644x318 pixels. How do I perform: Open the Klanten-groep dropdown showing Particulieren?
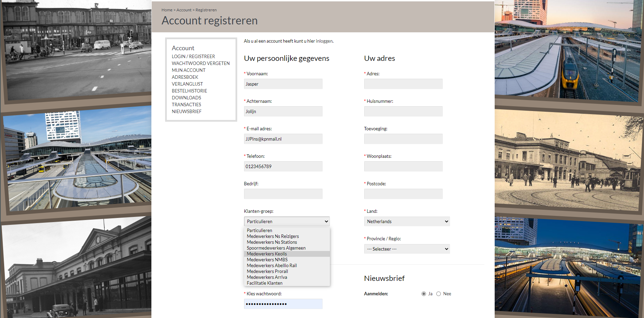[287, 221]
